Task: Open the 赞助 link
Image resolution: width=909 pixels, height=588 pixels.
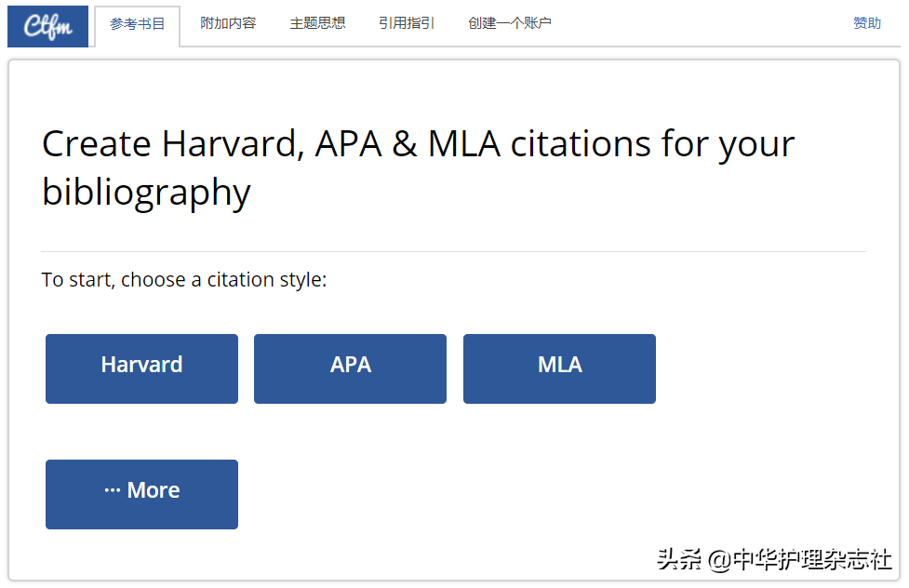Action: click(x=867, y=23)
